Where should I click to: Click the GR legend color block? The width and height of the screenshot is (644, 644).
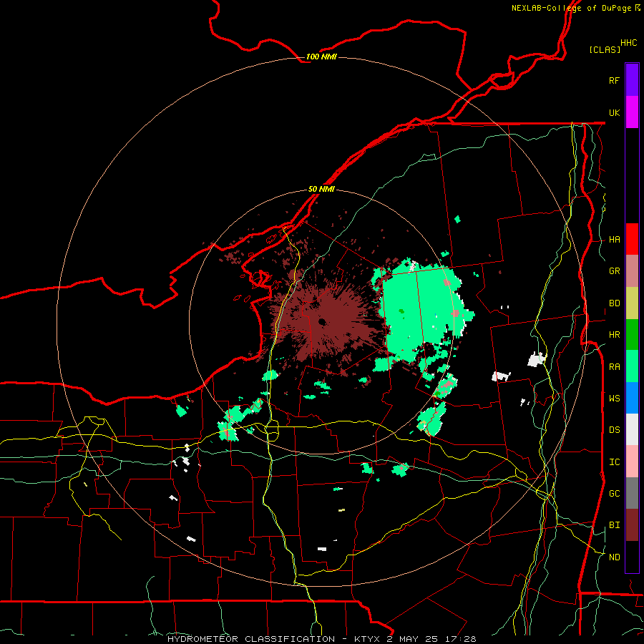pyautogui.click(x=632, y=271)
